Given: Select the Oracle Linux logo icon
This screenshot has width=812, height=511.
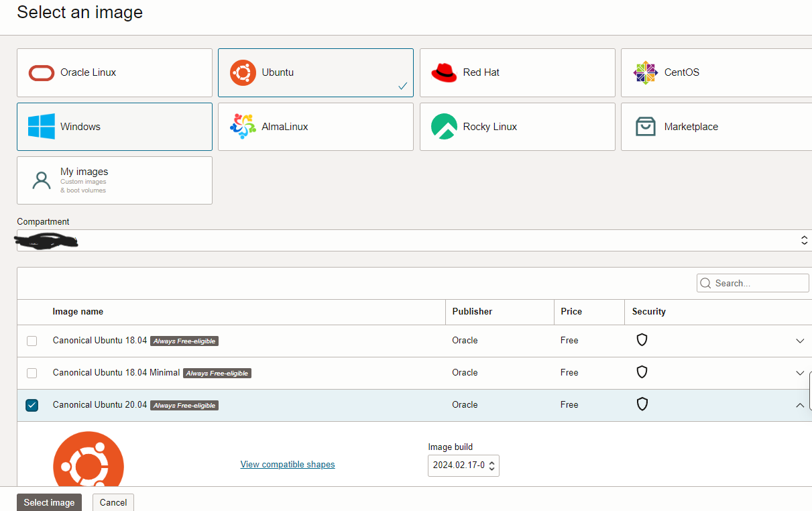Looking at the screenshot, I should point(42,72).
